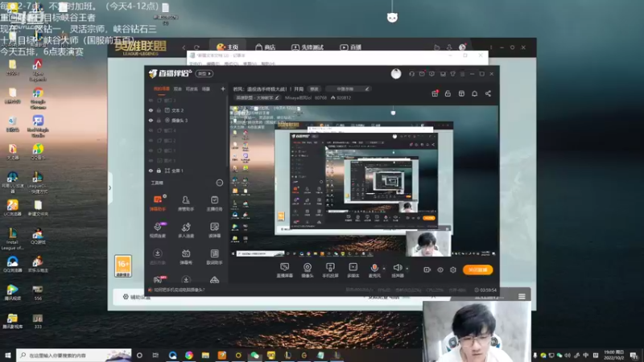Image resolution: width=644 pixels, height=362 pixels.
Task: Select the 文本 2 source row
Action: (186, 110)
